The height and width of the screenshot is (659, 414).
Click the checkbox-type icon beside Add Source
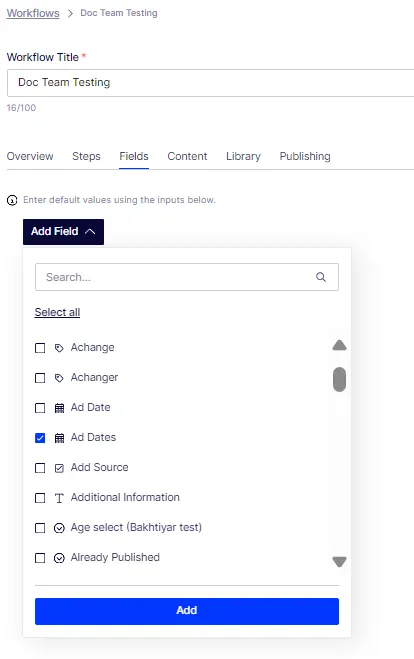point(59,468)
